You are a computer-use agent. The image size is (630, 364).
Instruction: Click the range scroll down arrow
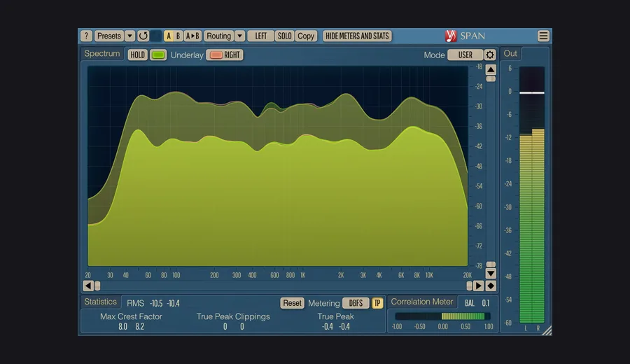pos(491,274)
